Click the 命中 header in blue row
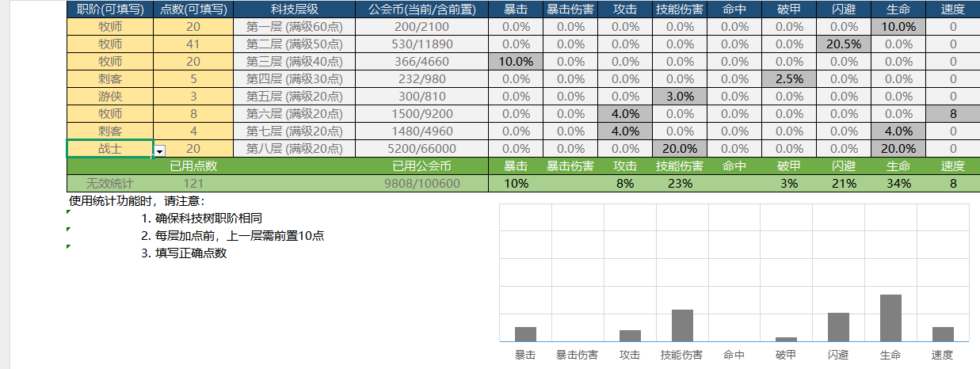This screenshot has width=980, height=369. 734,9
